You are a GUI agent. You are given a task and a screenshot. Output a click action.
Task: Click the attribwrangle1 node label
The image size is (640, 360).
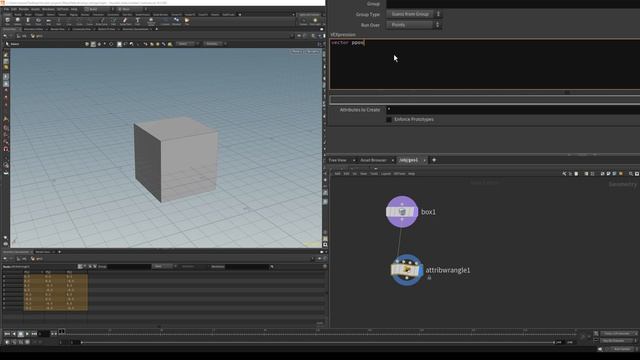[x=448, y=270]
